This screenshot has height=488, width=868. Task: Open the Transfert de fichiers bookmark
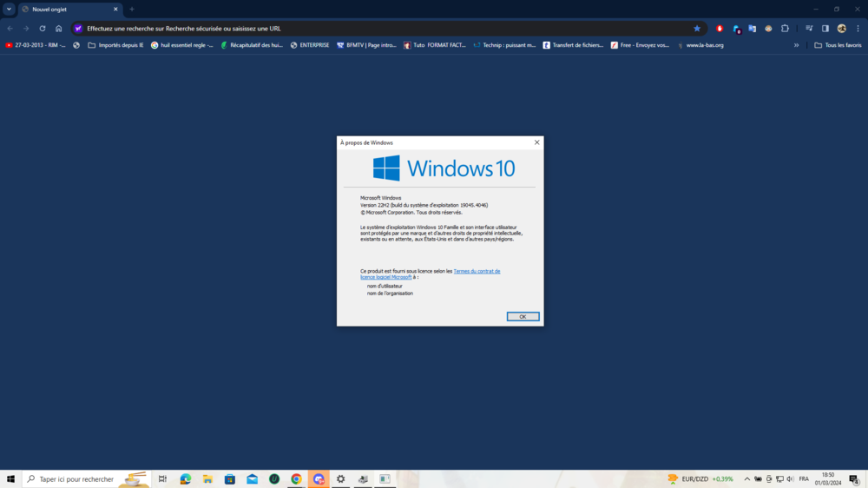click(x=573, y=45)
